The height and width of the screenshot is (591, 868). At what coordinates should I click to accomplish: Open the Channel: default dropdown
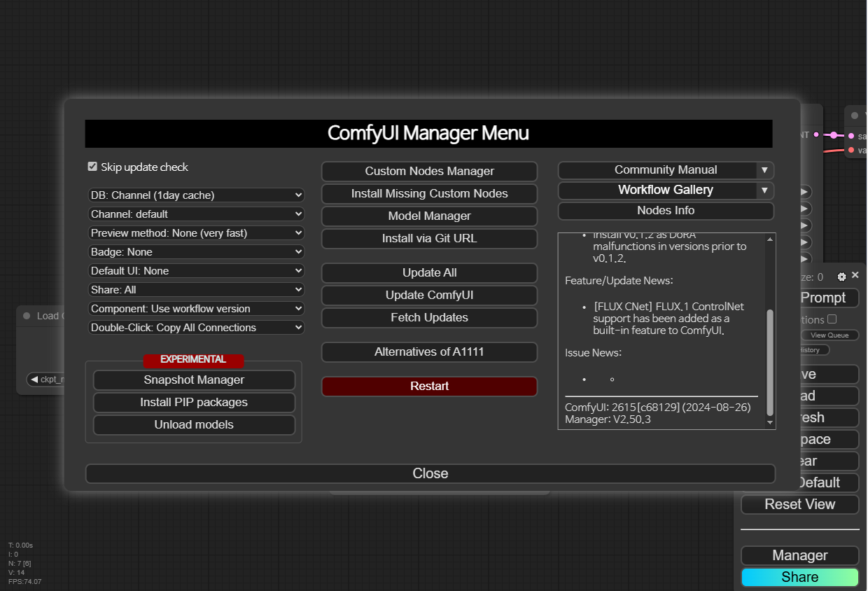point(196,214)
